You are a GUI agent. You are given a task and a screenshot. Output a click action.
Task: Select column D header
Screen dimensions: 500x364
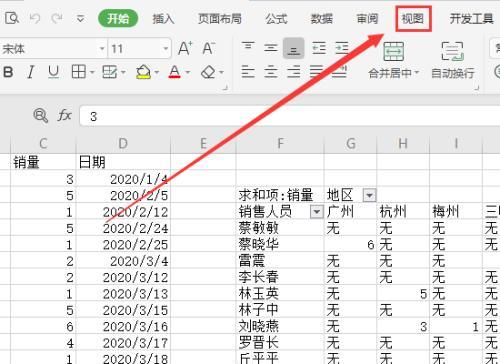click(x=123, y=144)
